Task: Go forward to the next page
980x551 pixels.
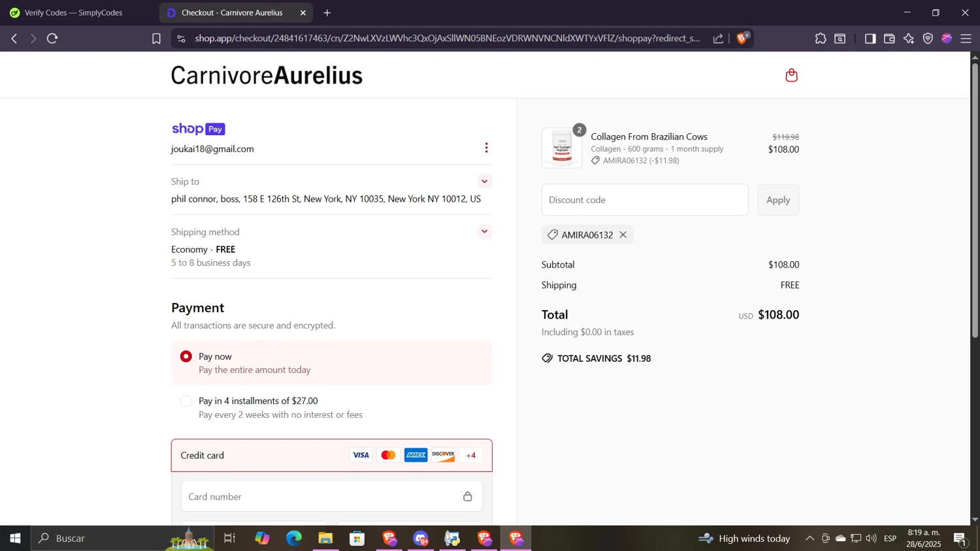Action: (x=33, y=39)
